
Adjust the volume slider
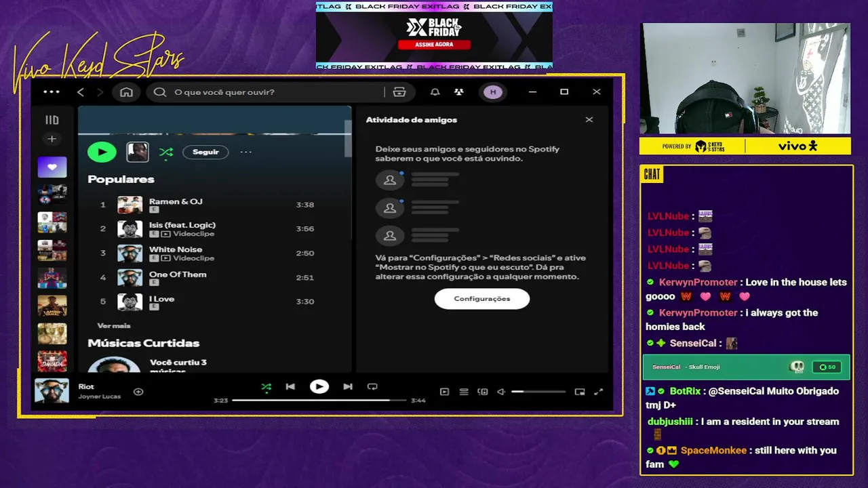click(x=538, y=392)
